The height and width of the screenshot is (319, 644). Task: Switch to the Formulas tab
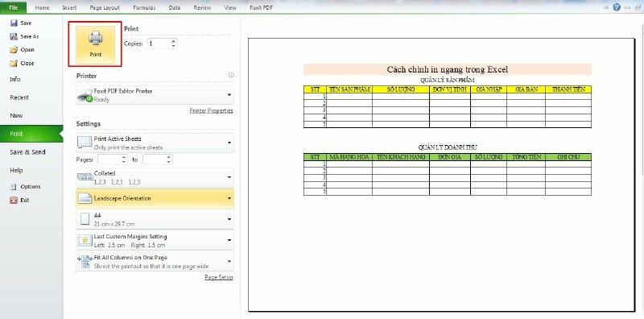[144, 7]
